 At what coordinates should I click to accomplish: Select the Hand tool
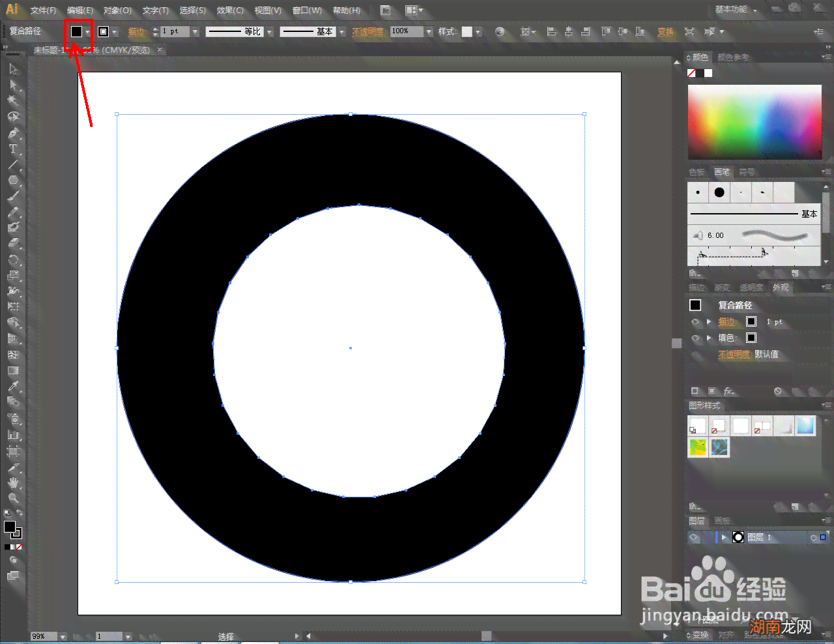(13, 483)
